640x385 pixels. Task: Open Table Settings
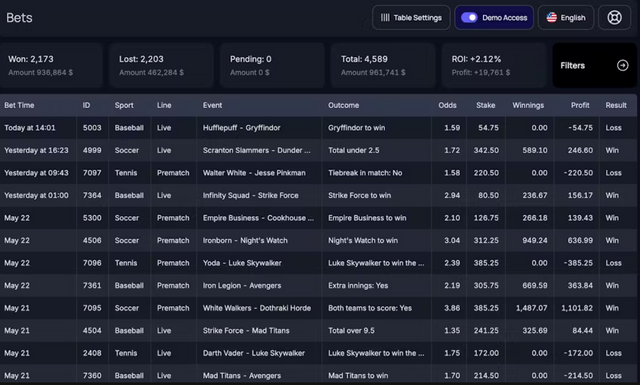click(411, 18)
